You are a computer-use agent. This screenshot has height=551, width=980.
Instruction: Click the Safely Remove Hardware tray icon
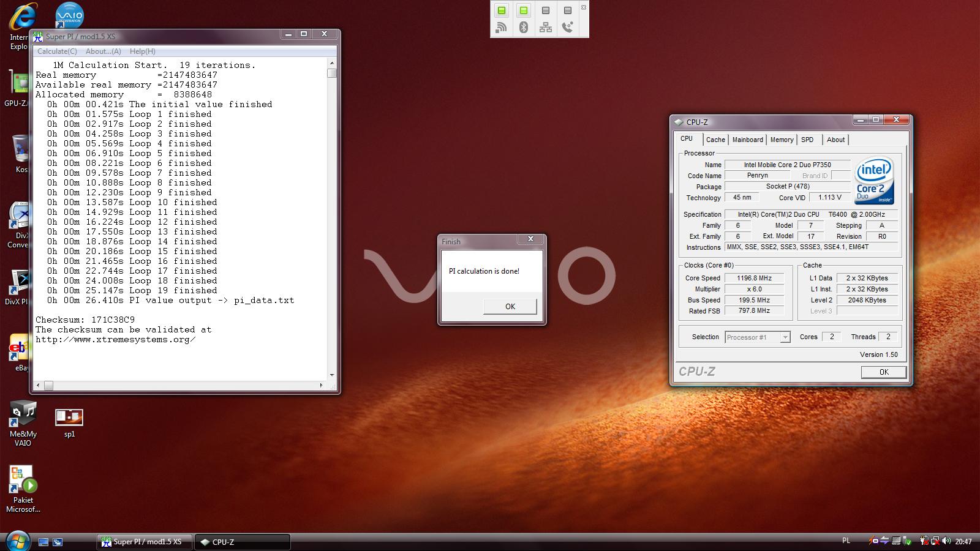(x=907, y=541)
